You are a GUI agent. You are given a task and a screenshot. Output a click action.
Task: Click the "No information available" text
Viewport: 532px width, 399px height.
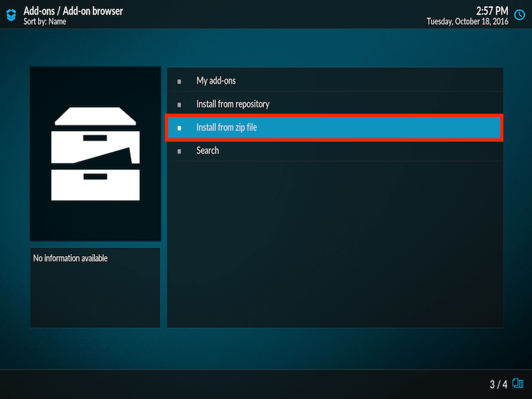(70, 258)
